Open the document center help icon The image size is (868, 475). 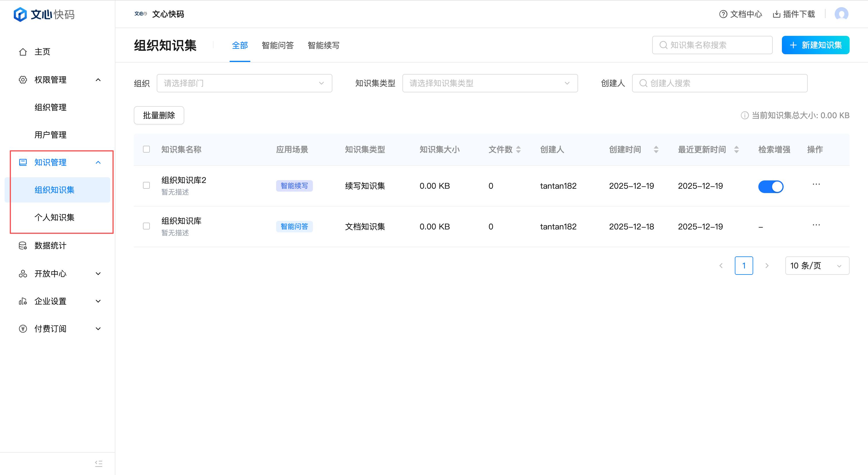(723, 14)
